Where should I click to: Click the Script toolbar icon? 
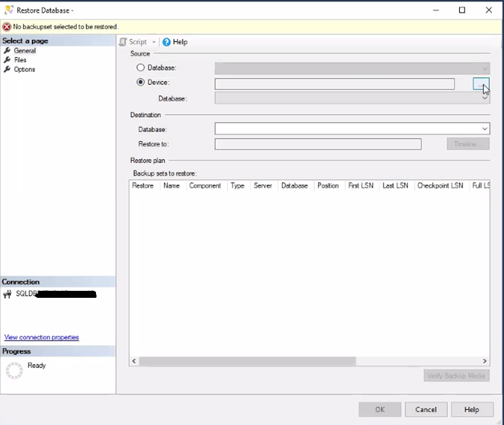[x=123, y=42]
